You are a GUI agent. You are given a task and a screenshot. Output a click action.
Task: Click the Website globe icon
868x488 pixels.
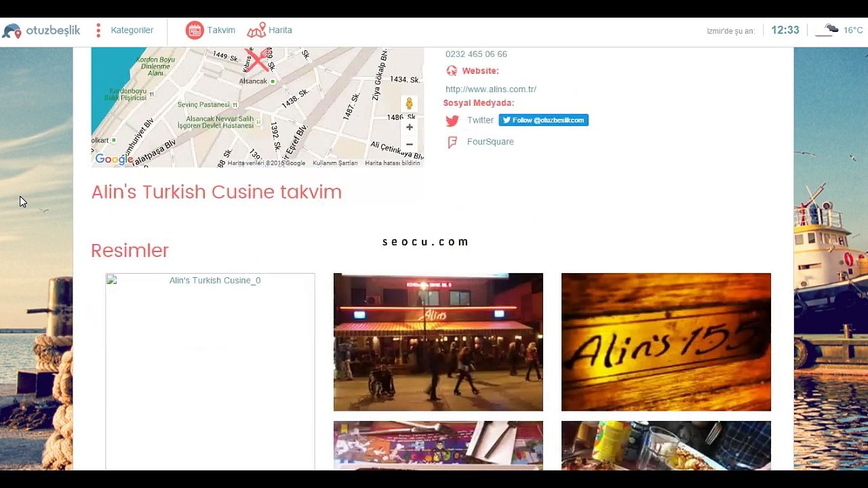452,71
